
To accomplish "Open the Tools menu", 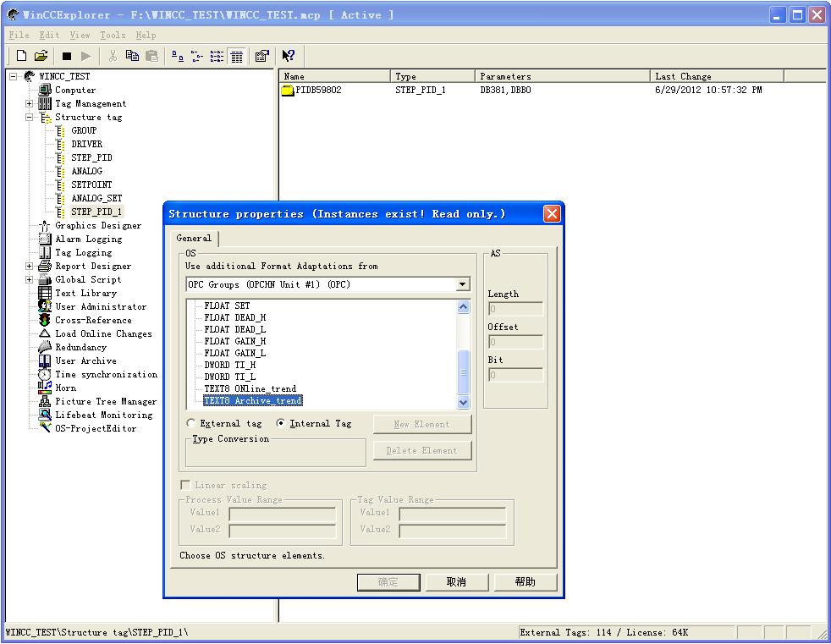I will click(113, 35).
